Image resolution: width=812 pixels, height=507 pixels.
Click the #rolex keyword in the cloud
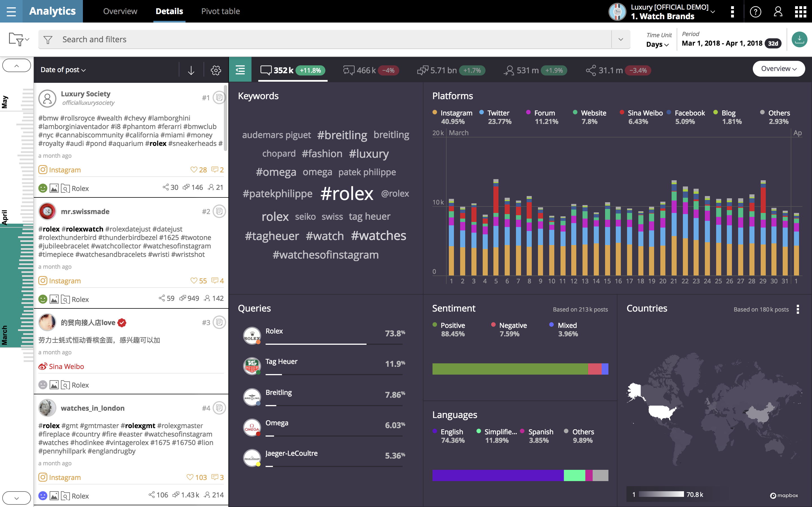(x=347, y=194)
